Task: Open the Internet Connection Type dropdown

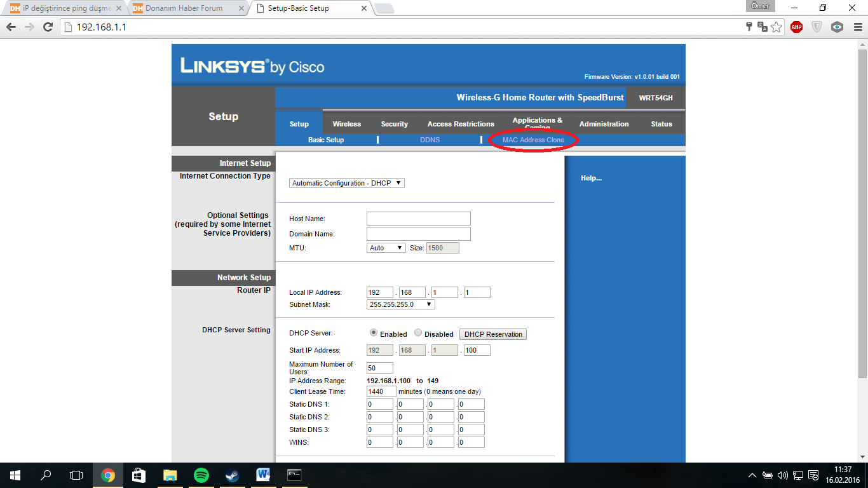Action: [347, 183]
